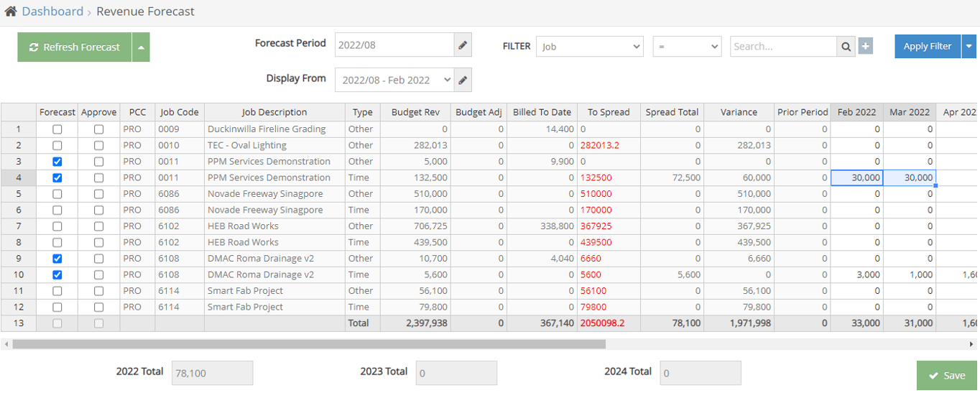Uncheck Forecast for DMAC Roma Drainage v2 Time

click(57, 275)
